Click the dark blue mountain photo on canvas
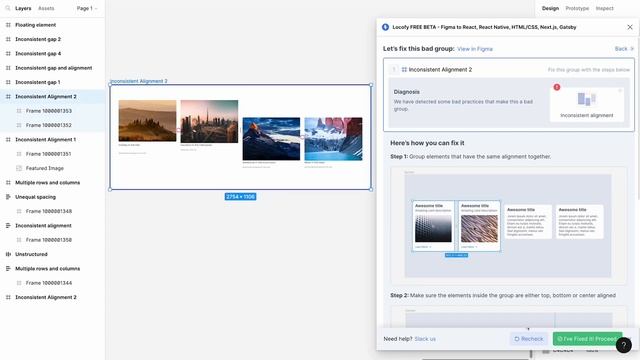Screen dimensions: 640x360 click(271, 139)
